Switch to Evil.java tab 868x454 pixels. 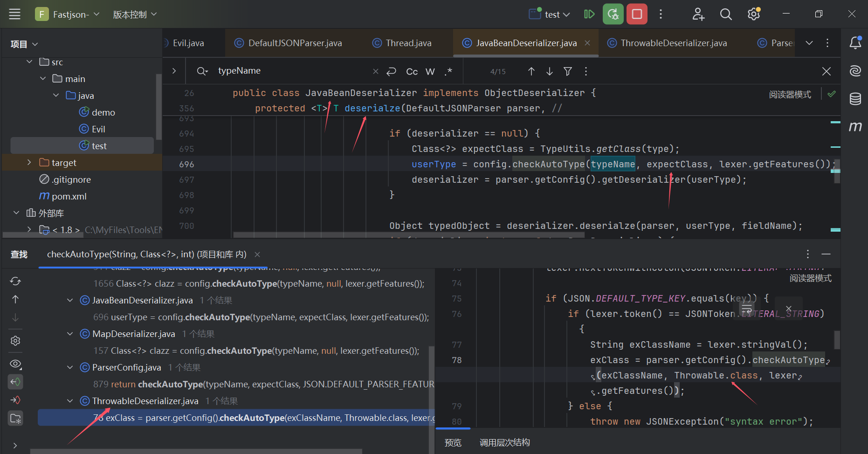tap(188, 43)
